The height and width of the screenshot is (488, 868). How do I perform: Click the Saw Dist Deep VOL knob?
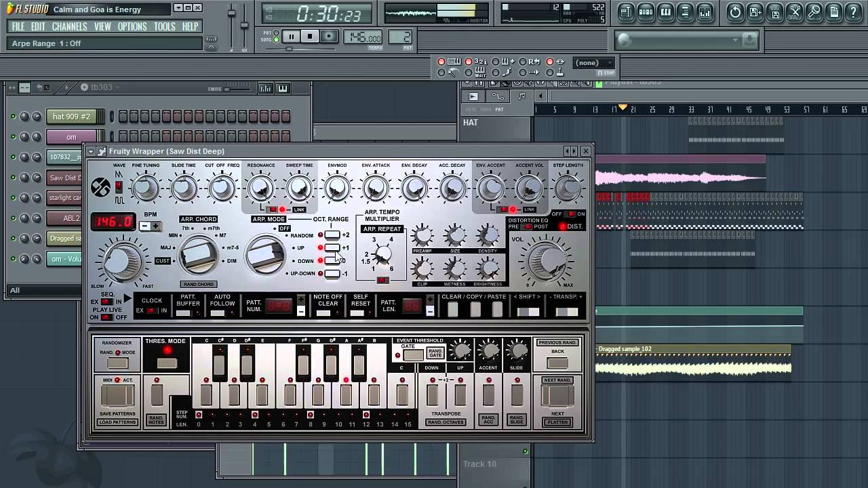click(547, 261)
